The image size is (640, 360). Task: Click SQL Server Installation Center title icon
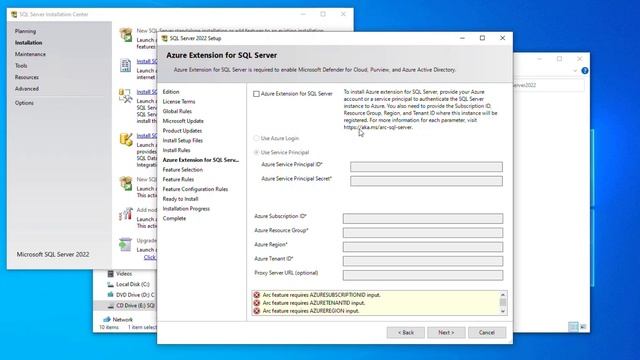(14, 14)
